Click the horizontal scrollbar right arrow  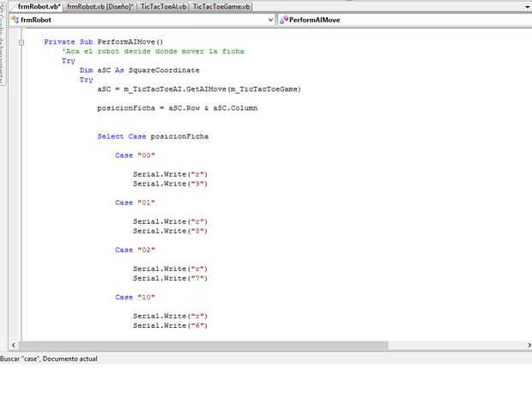pyautogui.click(x=529, y=345)
